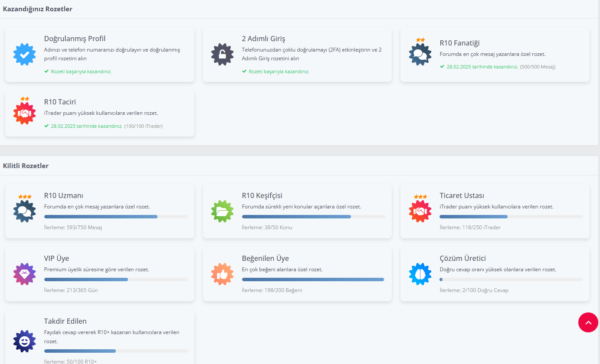Click the Takdir Edilen progress bar
Image resolution: width=600 pixels, height=364 pixels.
(x=116, y=351)
